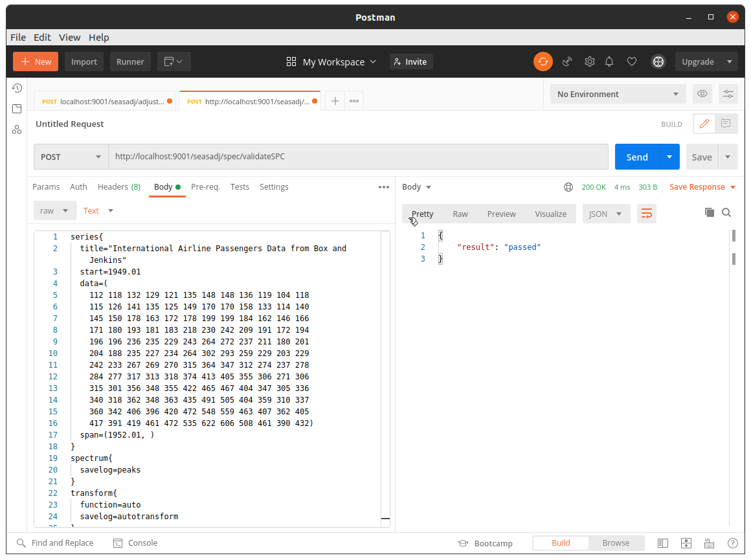
Task: Open the View menu
Action: pos(69,38)
